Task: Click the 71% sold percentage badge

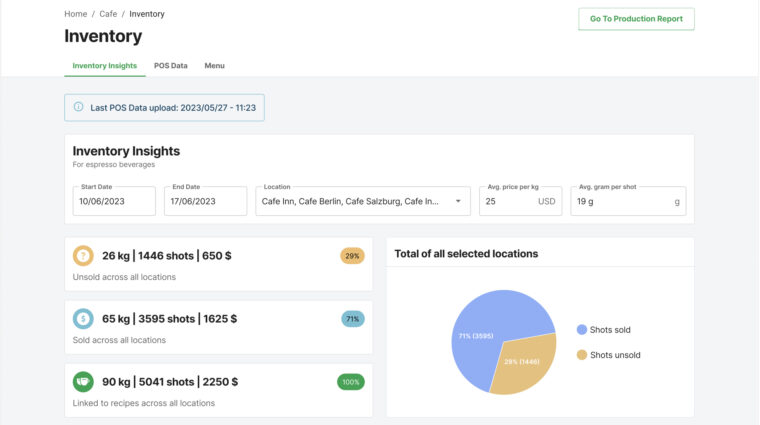Action: click(352, 319)
